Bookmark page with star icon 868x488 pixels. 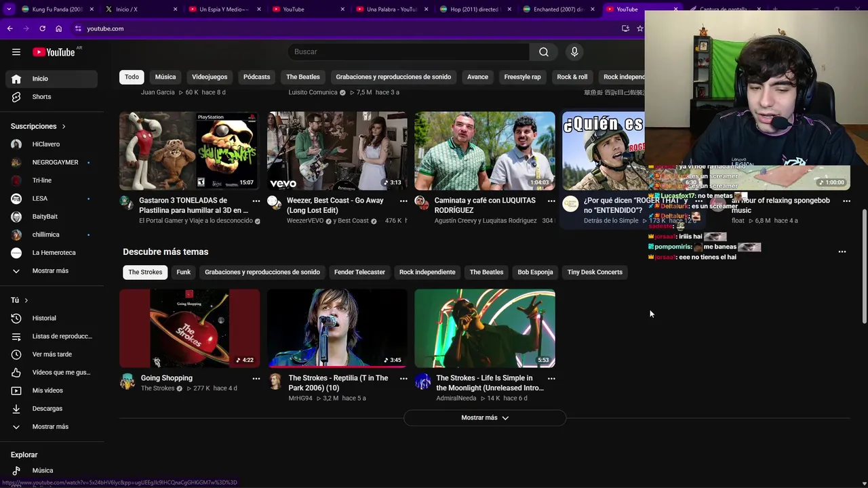tap(639, 28)
